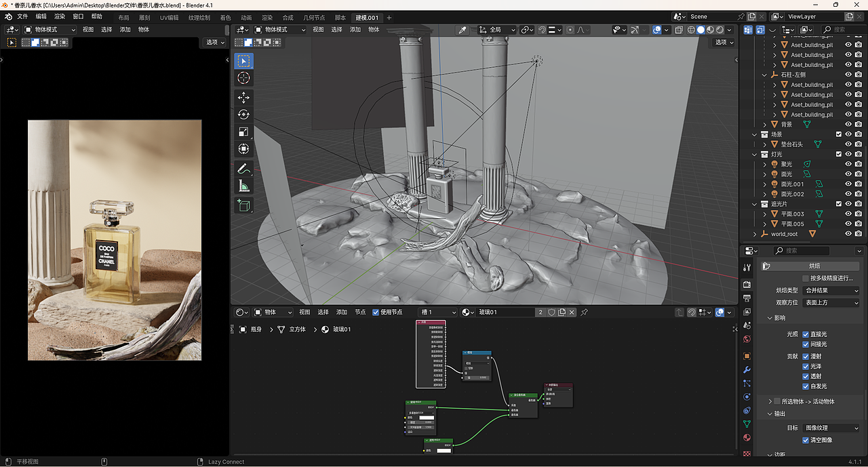
Task: Open the 观察方位 dropdown
Action: click(x=831, y=302)
